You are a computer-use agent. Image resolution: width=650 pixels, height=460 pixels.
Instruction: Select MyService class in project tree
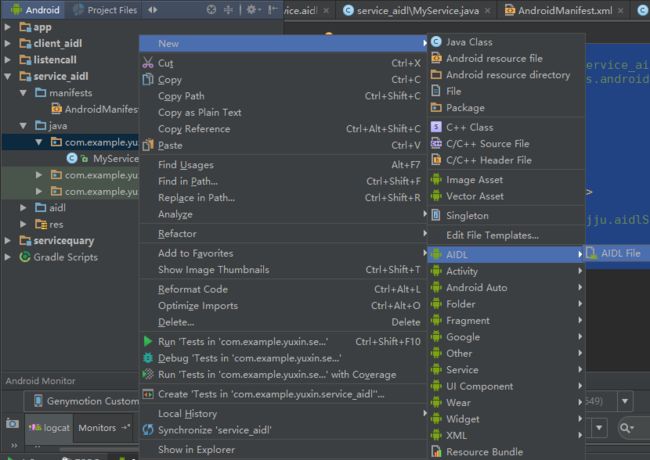click(104, 158)
